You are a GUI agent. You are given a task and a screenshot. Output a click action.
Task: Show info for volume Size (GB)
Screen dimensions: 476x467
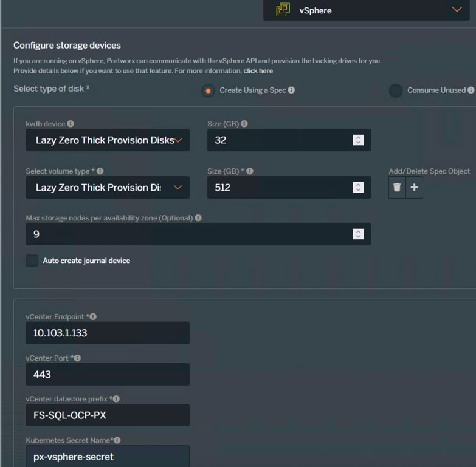click(x=249, y=171)
